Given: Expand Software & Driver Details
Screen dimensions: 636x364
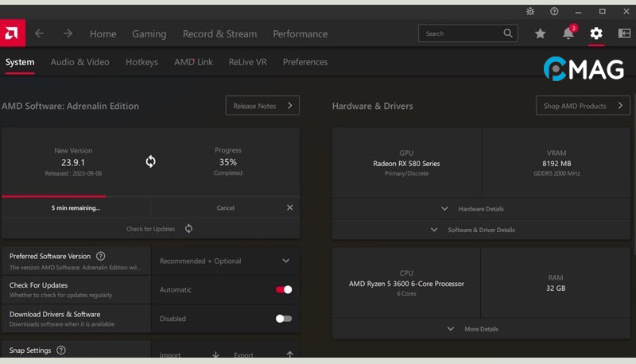Looking at the screenshot, I should coord(473,230).
